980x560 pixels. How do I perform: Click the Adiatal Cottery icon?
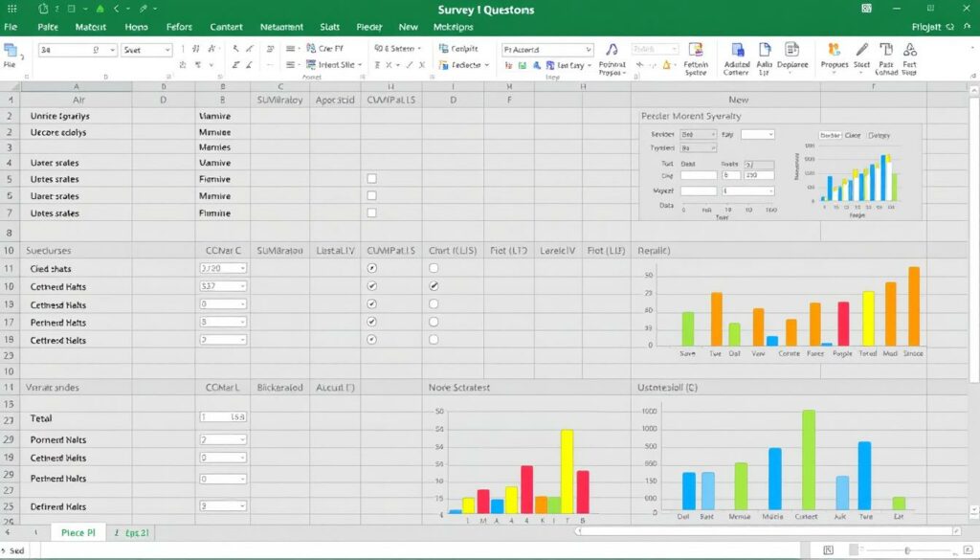click(738, 50)
